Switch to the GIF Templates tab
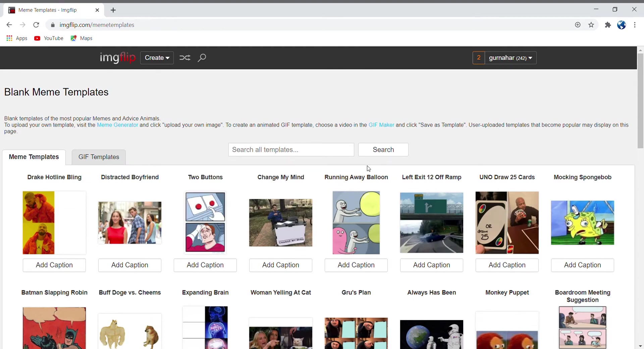Screen dimensions: 644x349 [x=99, y=157]
